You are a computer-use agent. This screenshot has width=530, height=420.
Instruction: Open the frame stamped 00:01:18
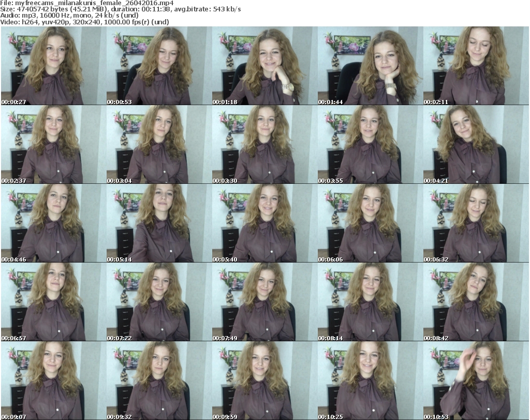[x=264, y=66]
